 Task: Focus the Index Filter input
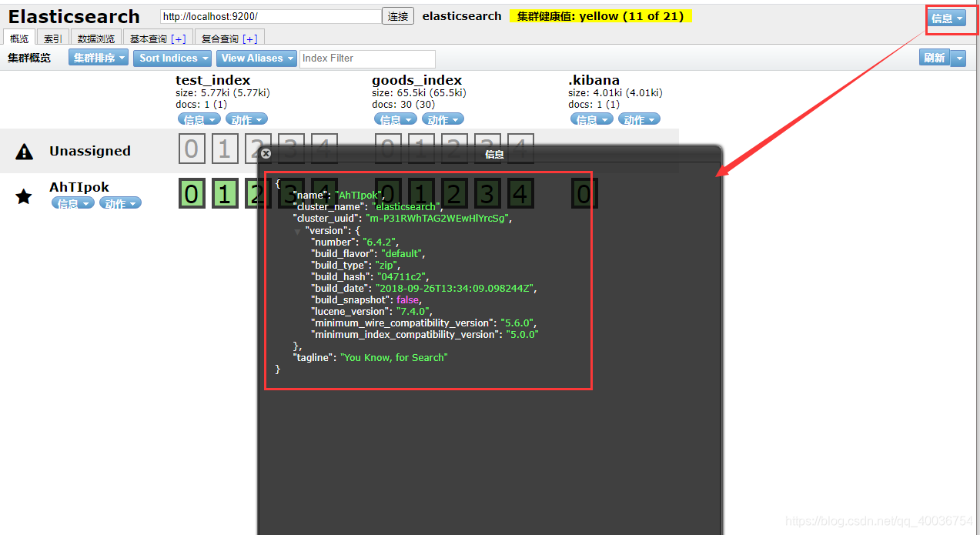(x=367, y=59)
